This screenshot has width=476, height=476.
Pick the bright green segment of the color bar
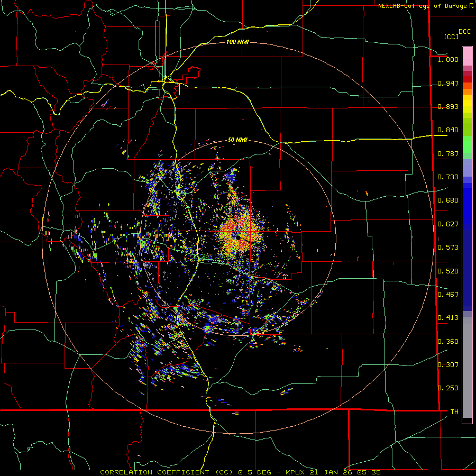467,144
